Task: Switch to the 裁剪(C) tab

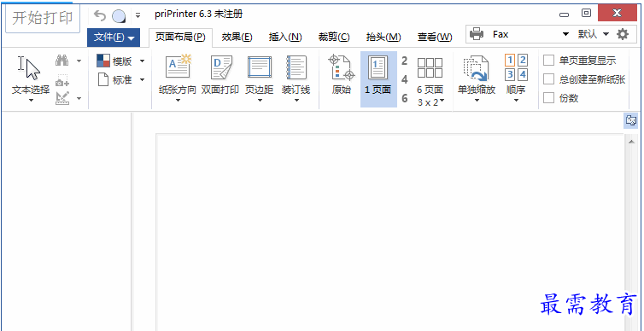Action: (x=334, y=38)
